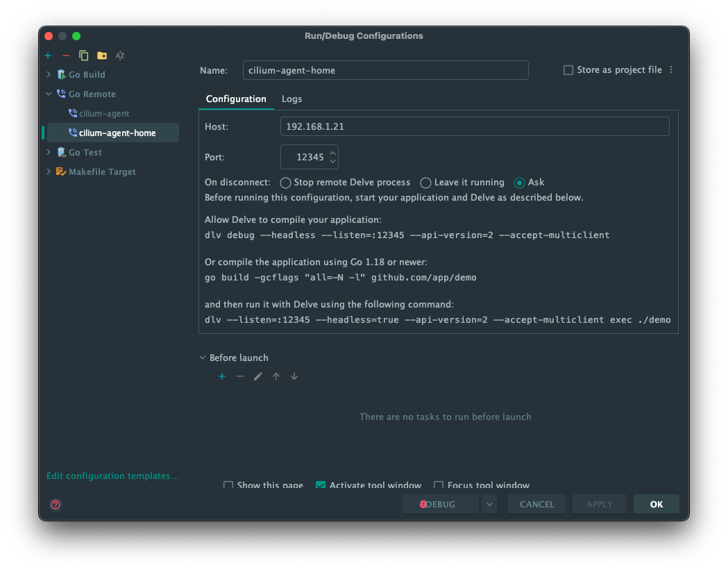The image size is (728, 572).
Task: Select the cilium-agent configuration in the tree
Action: [104, 113]
